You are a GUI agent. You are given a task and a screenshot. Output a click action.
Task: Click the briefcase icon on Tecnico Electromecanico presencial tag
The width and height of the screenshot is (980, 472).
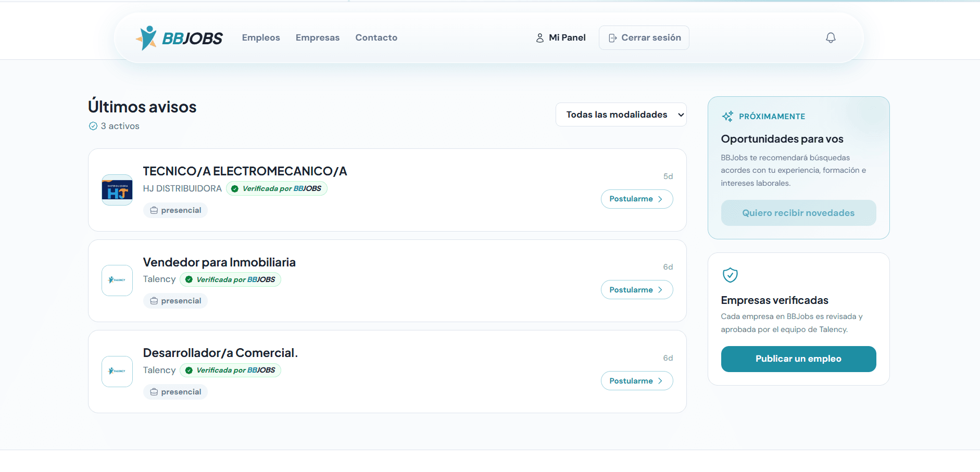[x=154, y=210]
